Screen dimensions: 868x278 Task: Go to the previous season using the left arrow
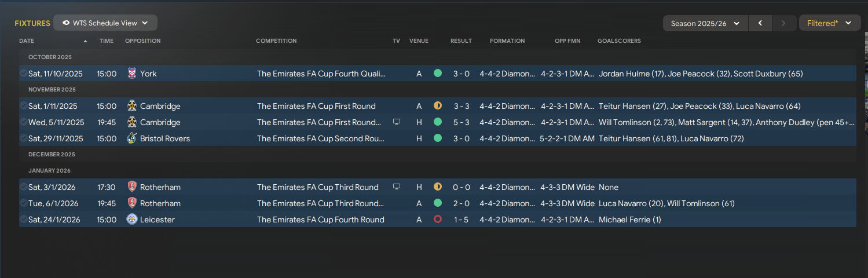(x=760, y=24)
